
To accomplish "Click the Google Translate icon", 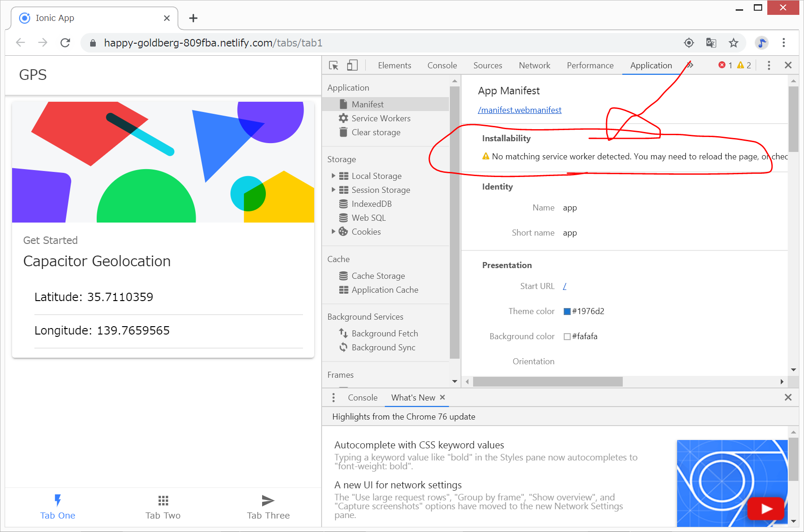I will [x=711, y=43].
